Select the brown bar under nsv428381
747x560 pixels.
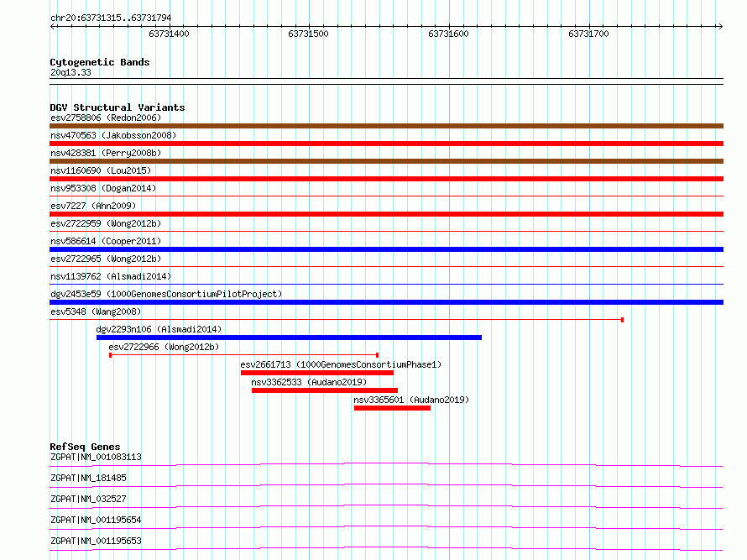point(386,161)
